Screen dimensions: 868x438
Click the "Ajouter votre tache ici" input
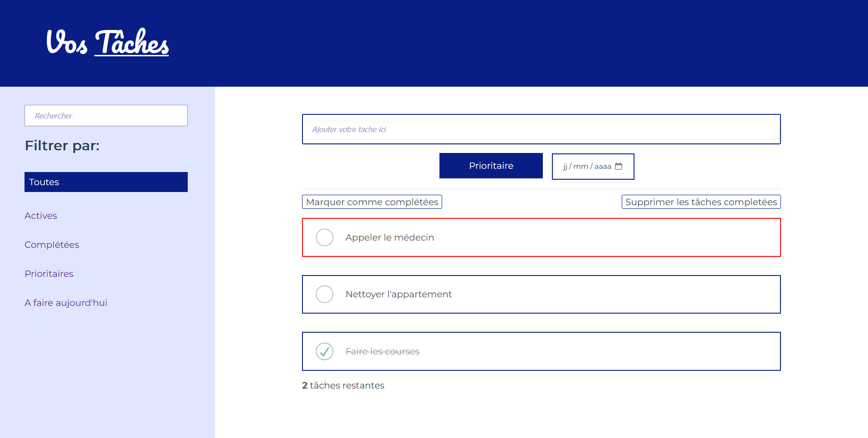(541, 129)
